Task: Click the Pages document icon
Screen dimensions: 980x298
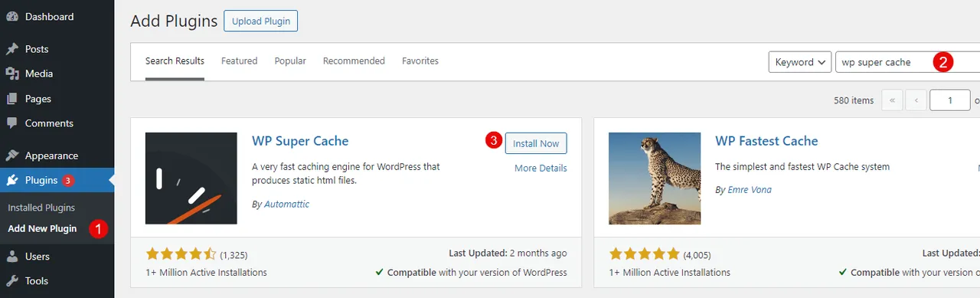Action: (x=12, y=99)
